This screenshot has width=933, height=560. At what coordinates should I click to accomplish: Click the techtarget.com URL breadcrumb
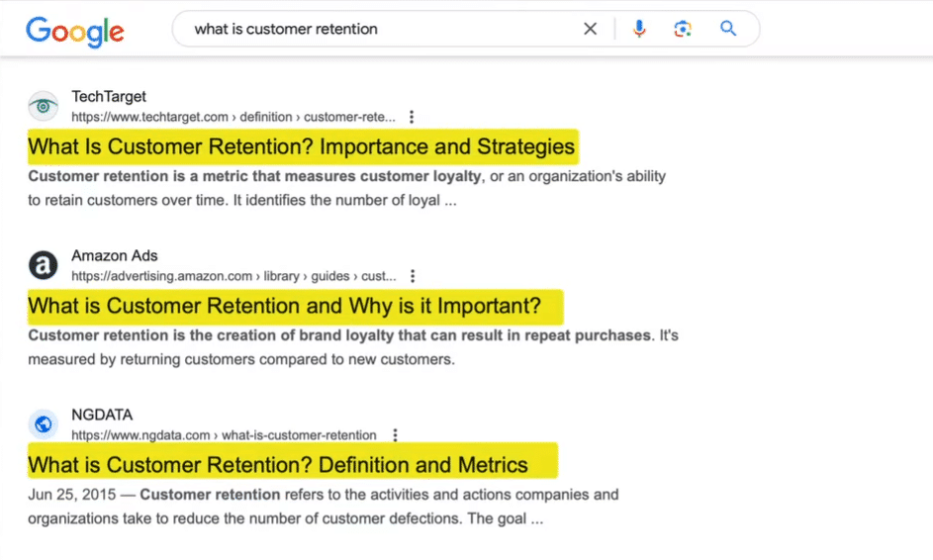click(233, 117)
